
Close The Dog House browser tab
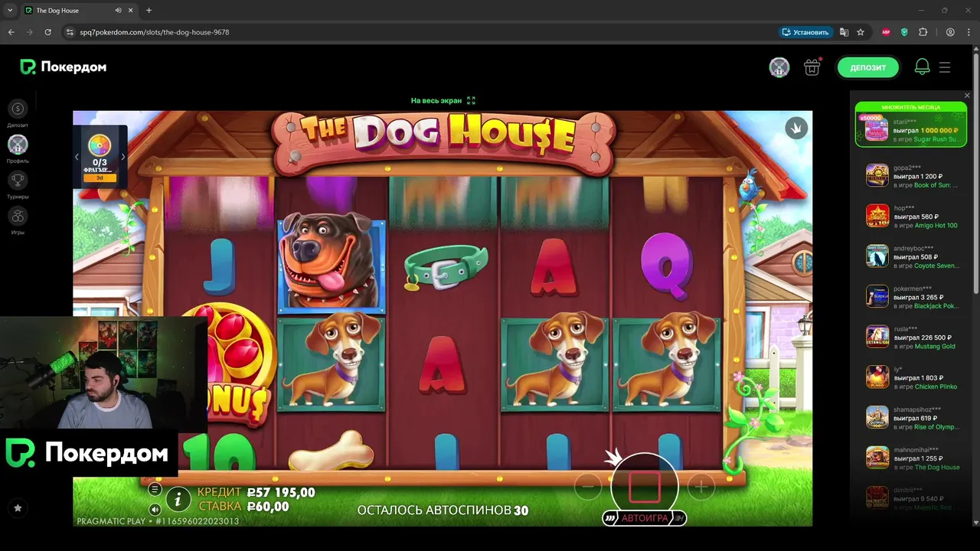[x=131, y=11]
